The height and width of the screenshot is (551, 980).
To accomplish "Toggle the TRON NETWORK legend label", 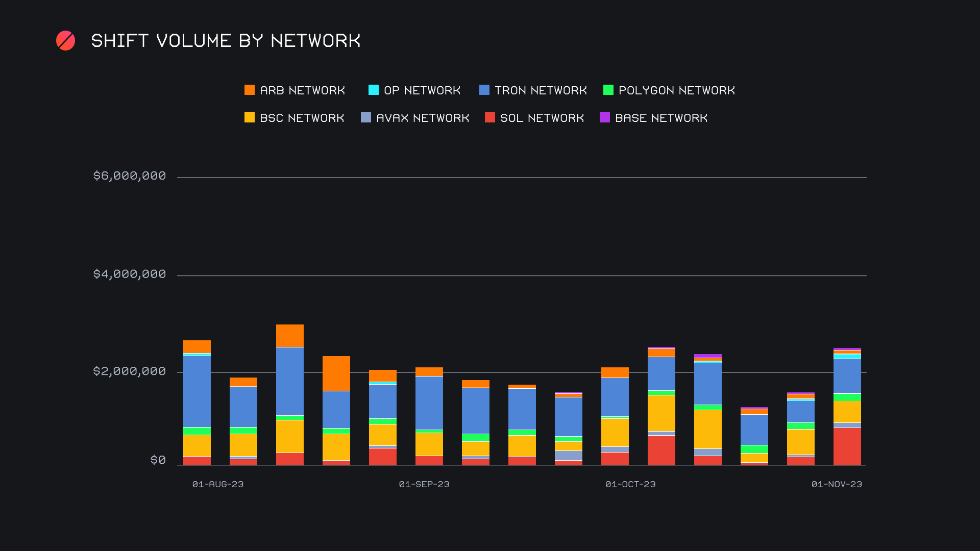I will (x=541, y=91).
